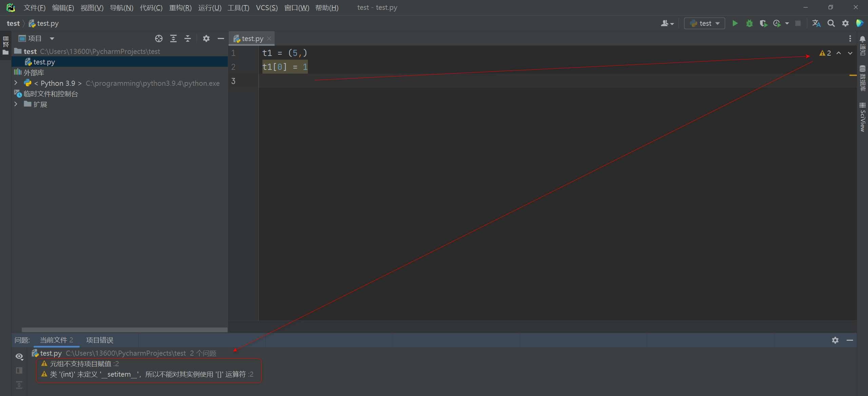Viewport: 868px width, 396px height.
Task: Select the test.py editor tab
Action: pos(252,39)
